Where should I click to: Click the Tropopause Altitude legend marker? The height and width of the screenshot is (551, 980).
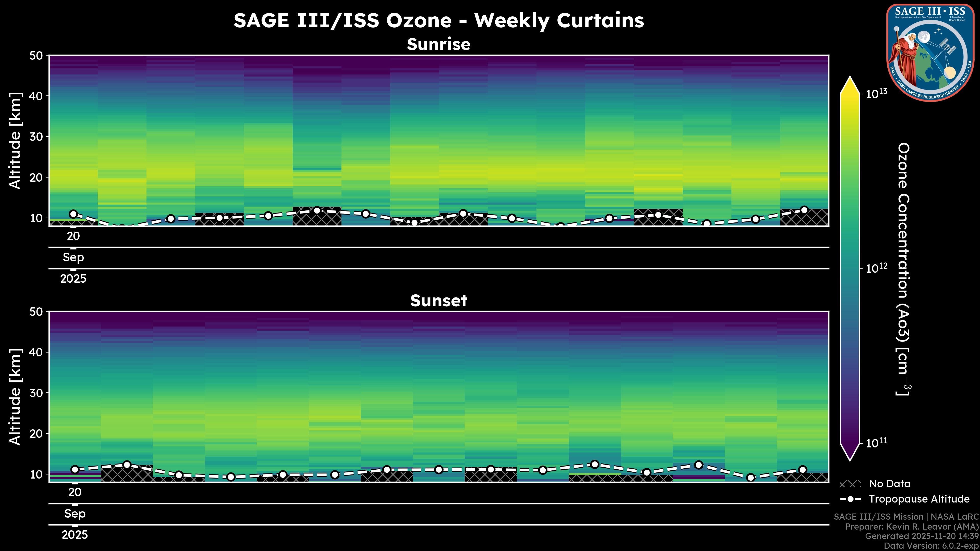pyautogui.click(x=850, y=499)
